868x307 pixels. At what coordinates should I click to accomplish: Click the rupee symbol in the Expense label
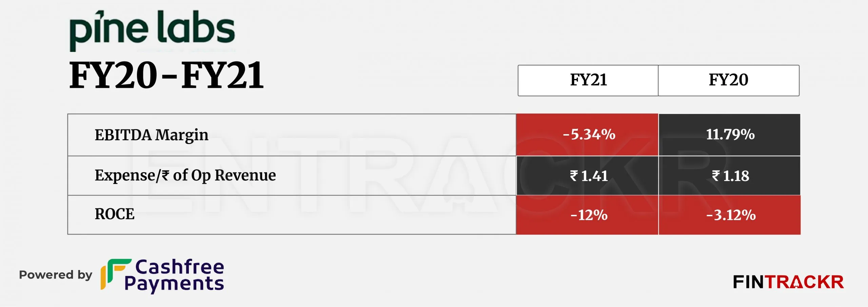pos(165,176)
